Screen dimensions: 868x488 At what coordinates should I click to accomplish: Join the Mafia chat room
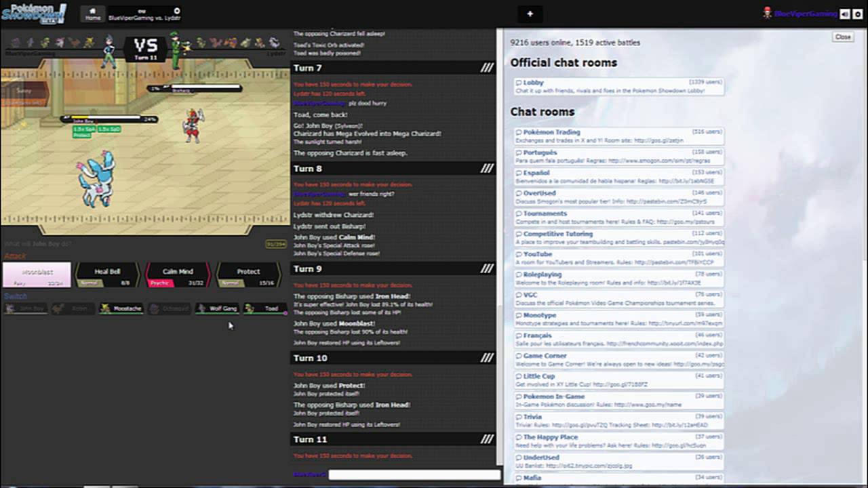(x=618, y=479)
